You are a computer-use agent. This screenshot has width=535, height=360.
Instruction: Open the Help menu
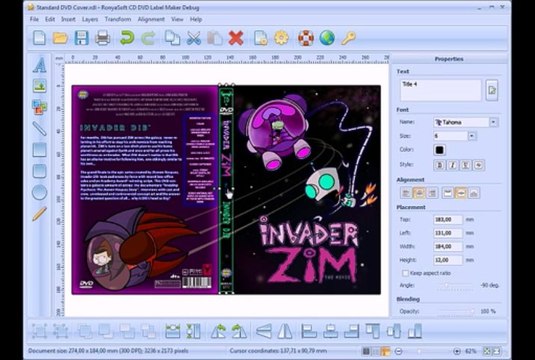[196, 19]
